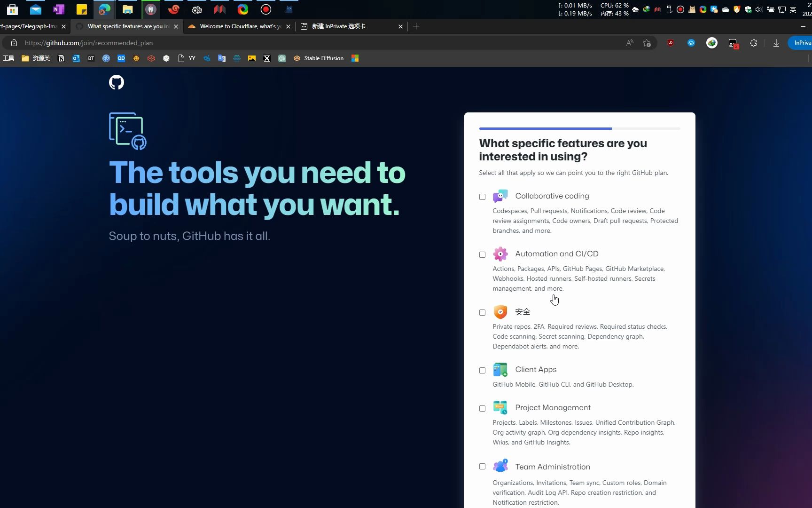The image size is (812, 508).
Task: Open the blue cloud extension icon
Action: (x=691, y=43)
